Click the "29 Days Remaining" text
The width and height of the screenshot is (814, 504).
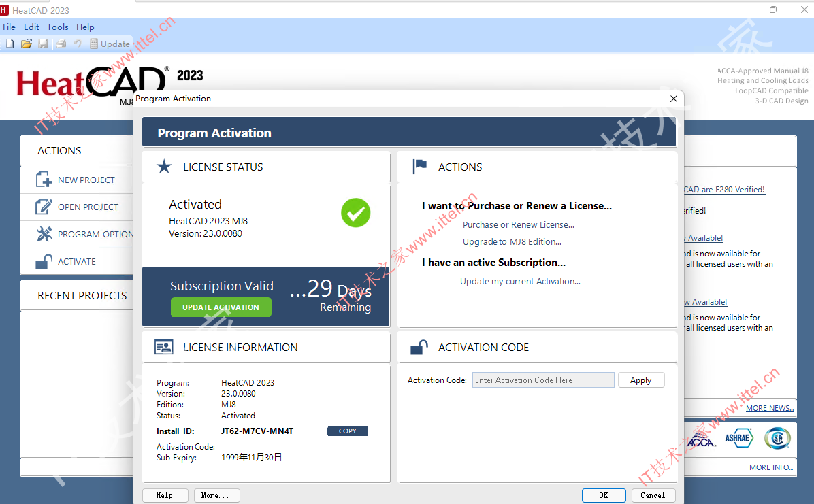click(330, 296)
